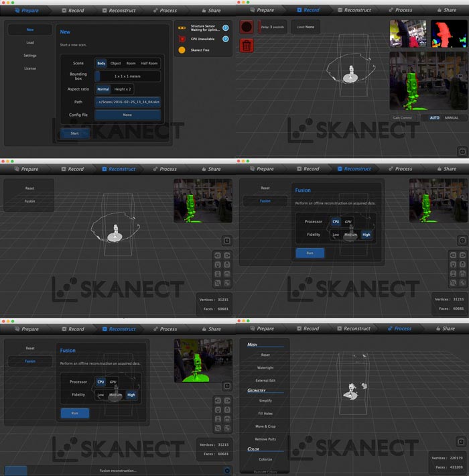Open Reconstruct tab in the Process window

(x=354, y=329)
